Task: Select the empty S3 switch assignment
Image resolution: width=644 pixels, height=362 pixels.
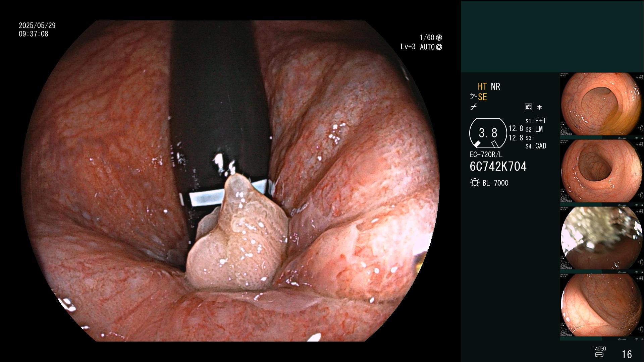Action: click(529, 138)
